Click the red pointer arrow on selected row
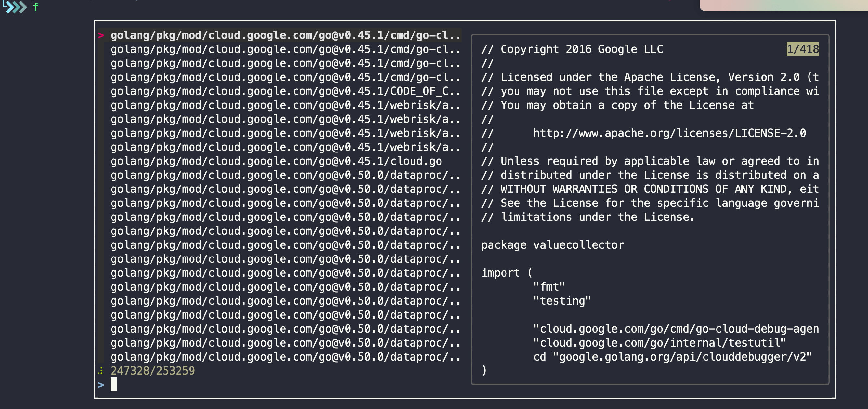Screen dimensions: 868x409 [100, 35]
